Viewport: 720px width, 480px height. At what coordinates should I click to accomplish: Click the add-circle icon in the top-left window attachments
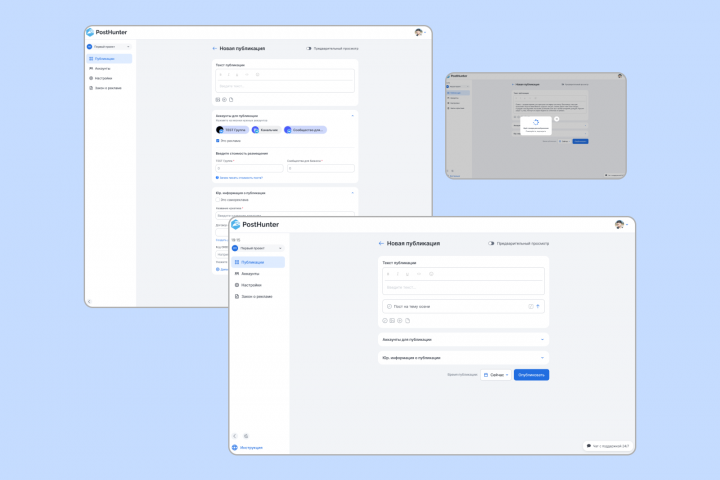click(225, 100)
